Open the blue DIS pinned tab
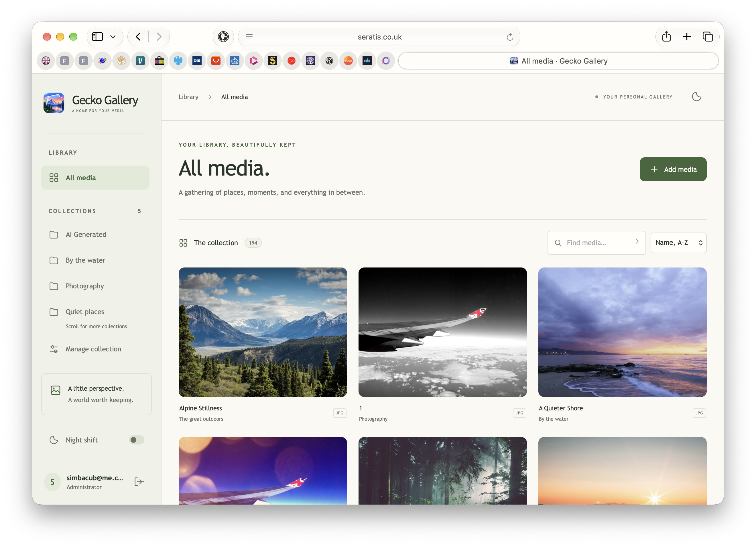 click(197, 61)
